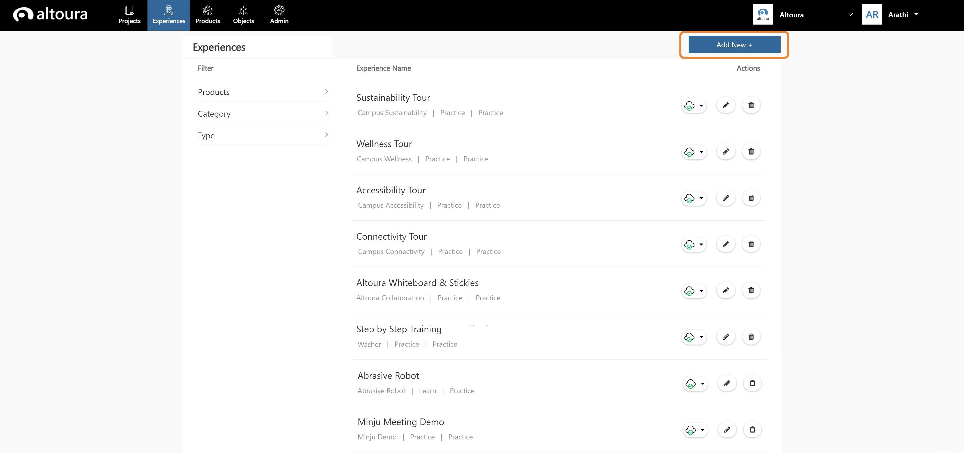Edit Altoura Whiteboard & Stickies experience
This screenshot has height=453, width=980.
(725, 291)
